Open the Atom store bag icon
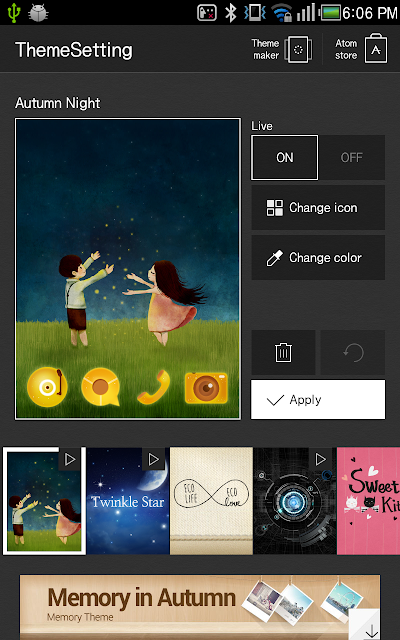This screenshot has height=640, width=400. click(376, 49)
